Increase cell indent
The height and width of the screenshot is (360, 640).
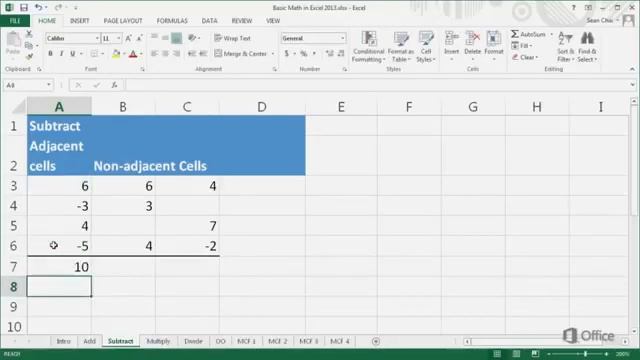203,53
